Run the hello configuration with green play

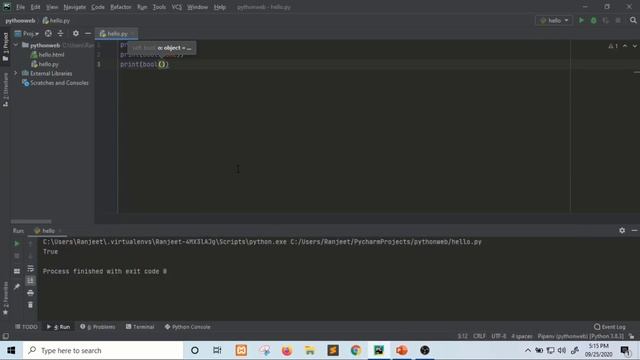(581, 20)
